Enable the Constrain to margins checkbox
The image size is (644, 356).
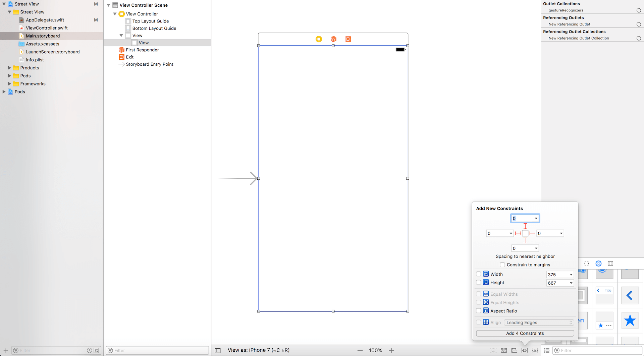(502, 265)
